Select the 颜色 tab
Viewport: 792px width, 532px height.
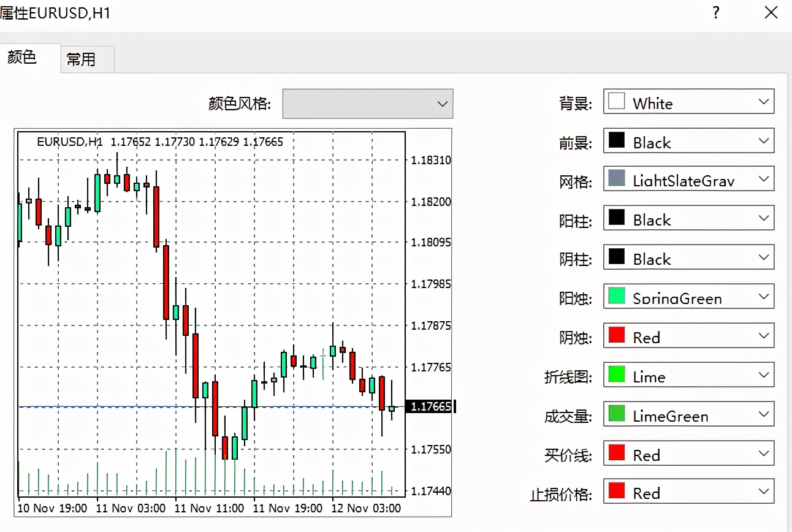pyautogui.click(x=23, y=58)
